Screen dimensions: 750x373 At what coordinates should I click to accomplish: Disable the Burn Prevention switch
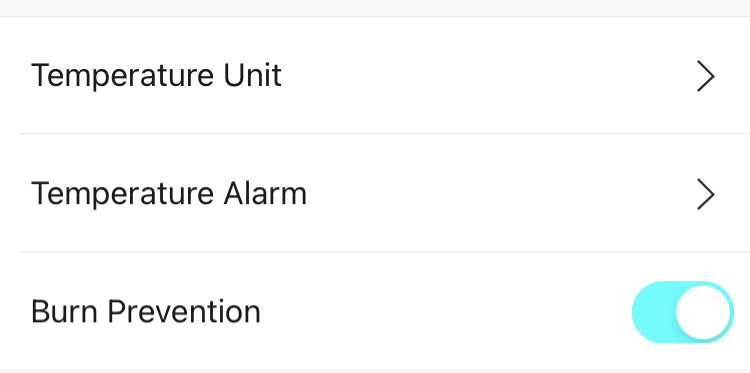tap(683, 312)
